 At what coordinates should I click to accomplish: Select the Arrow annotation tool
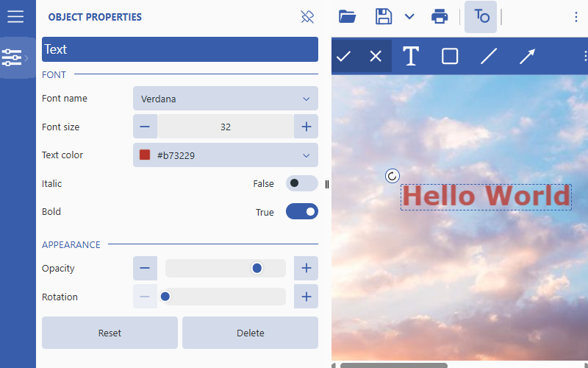coord(527,57)
